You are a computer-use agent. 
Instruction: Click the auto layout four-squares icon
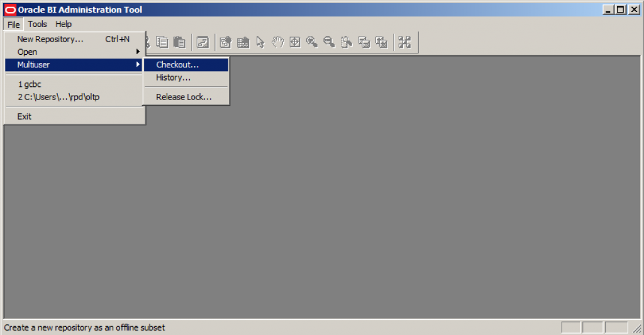(404, 42)
